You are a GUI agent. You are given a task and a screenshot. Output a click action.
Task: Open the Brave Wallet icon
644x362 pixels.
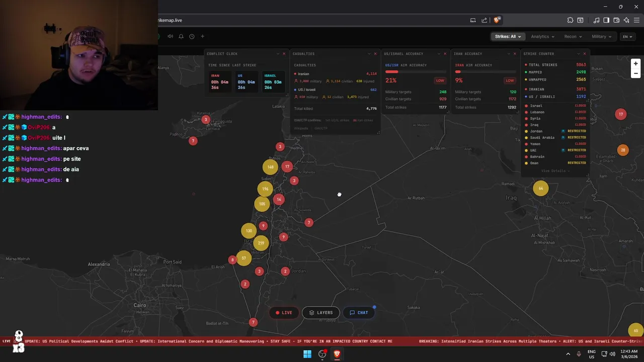click(x=616, y=20)
